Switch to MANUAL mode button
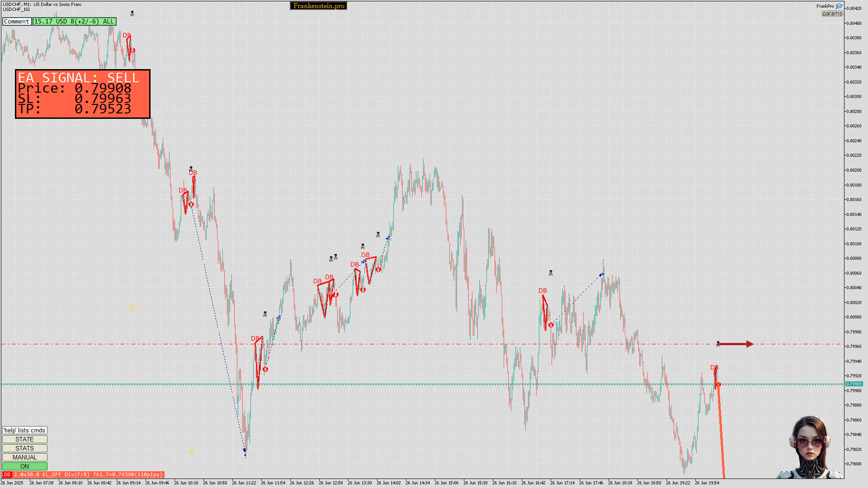Image resolution: width=868 pixels, height=488 pixels. [x=25, y=457]
